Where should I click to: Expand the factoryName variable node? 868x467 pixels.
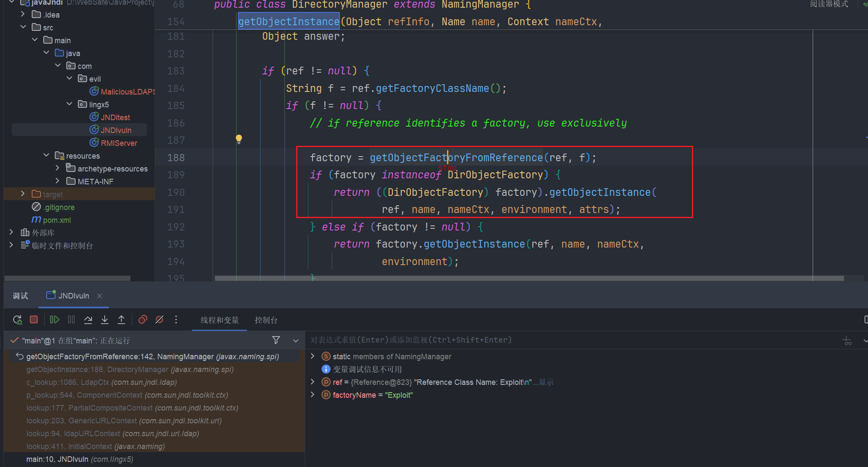point(312,395)
